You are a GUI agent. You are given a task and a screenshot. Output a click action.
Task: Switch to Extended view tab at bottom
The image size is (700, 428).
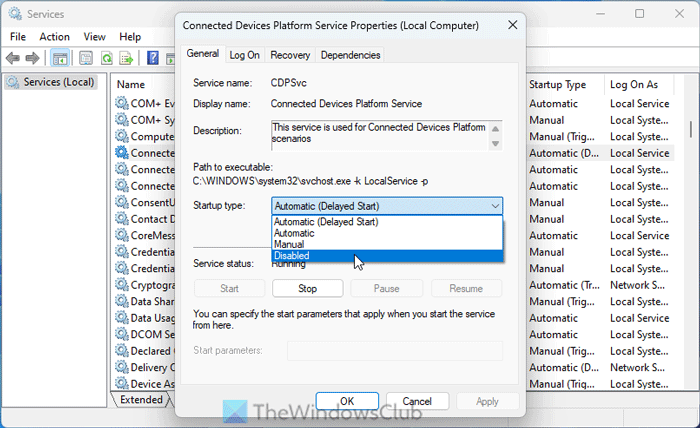pyautogui.click(x=141, y=399)
